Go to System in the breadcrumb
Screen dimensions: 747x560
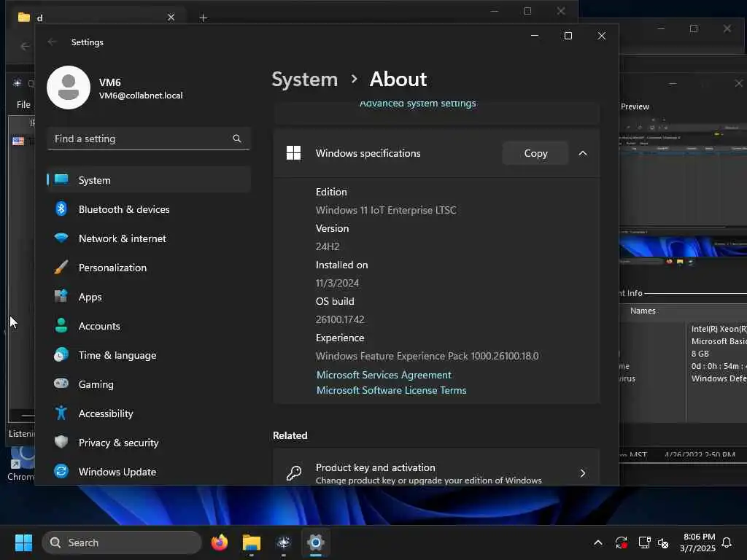[x=304, y=79]
